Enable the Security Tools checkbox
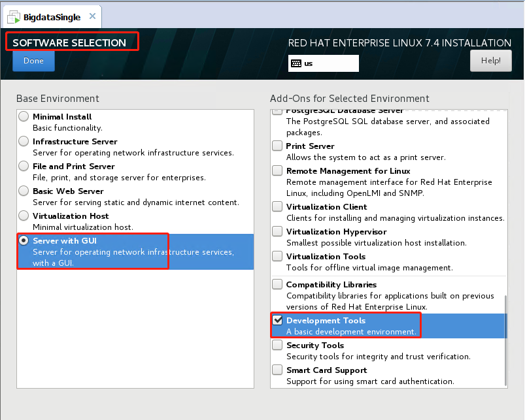Viewport: 525px width, 420px height. pyautogui.click(x=277, y=345)
